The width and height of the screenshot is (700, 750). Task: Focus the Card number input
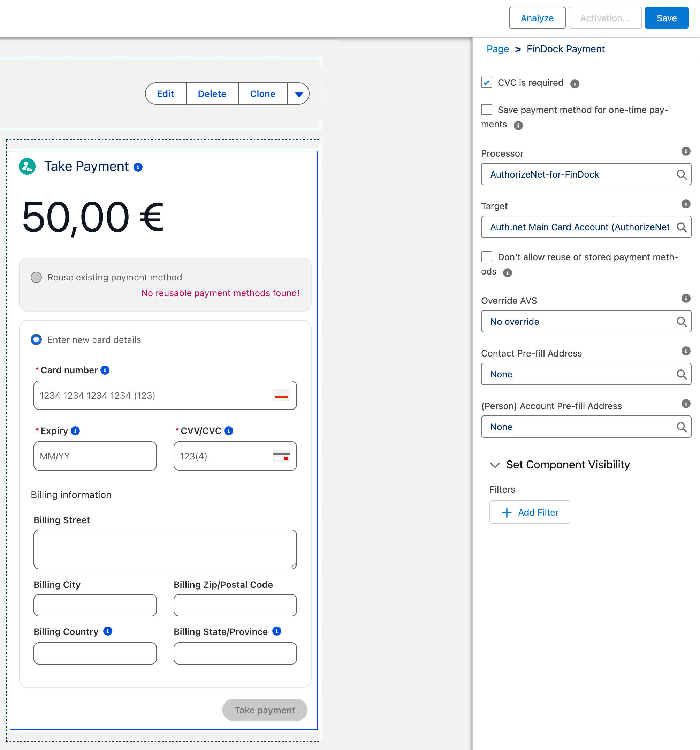pos(165,395)
